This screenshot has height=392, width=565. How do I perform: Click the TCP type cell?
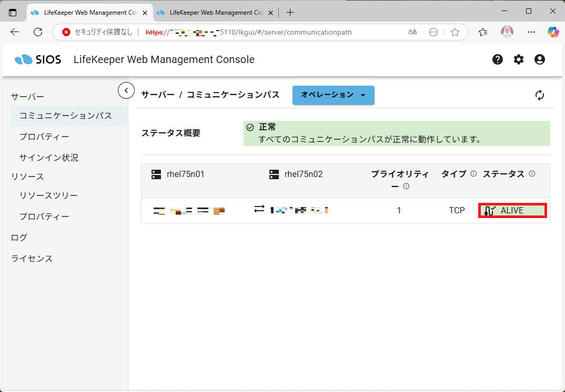point(457,210)
